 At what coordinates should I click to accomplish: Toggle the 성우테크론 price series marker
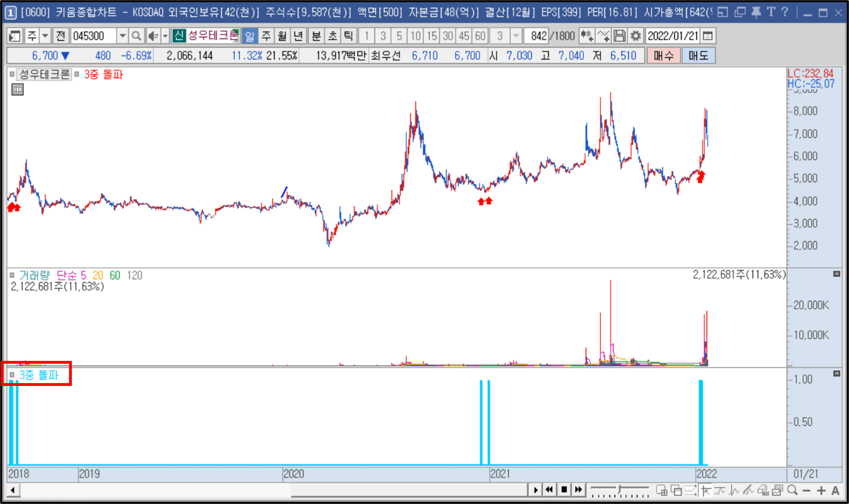click(x=12, y=74)
